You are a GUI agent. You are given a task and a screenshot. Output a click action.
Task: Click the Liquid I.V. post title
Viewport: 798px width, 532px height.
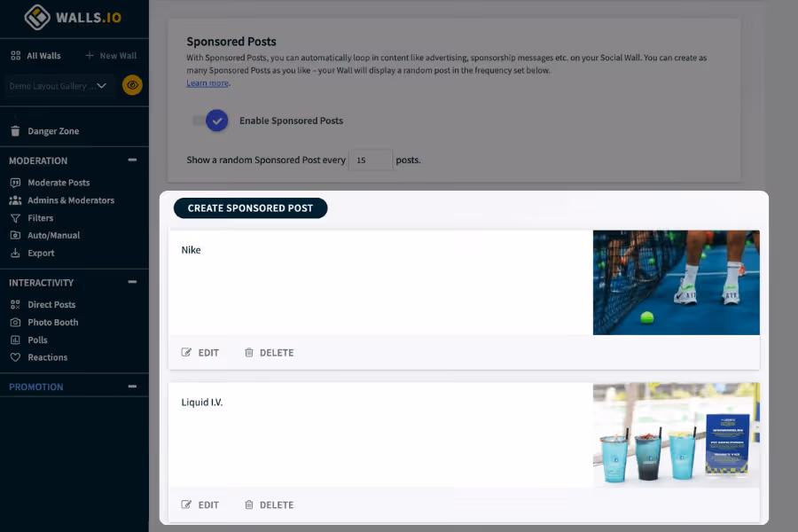pyautogui.click(x=202, y=403)
